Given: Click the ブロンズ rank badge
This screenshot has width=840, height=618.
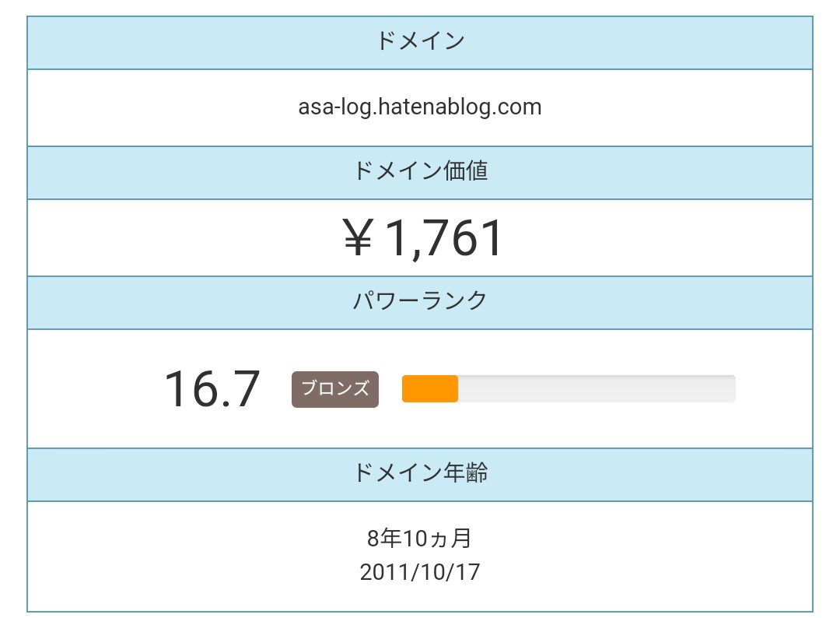Looking at the screenshot, I should [x=334, y=389].
